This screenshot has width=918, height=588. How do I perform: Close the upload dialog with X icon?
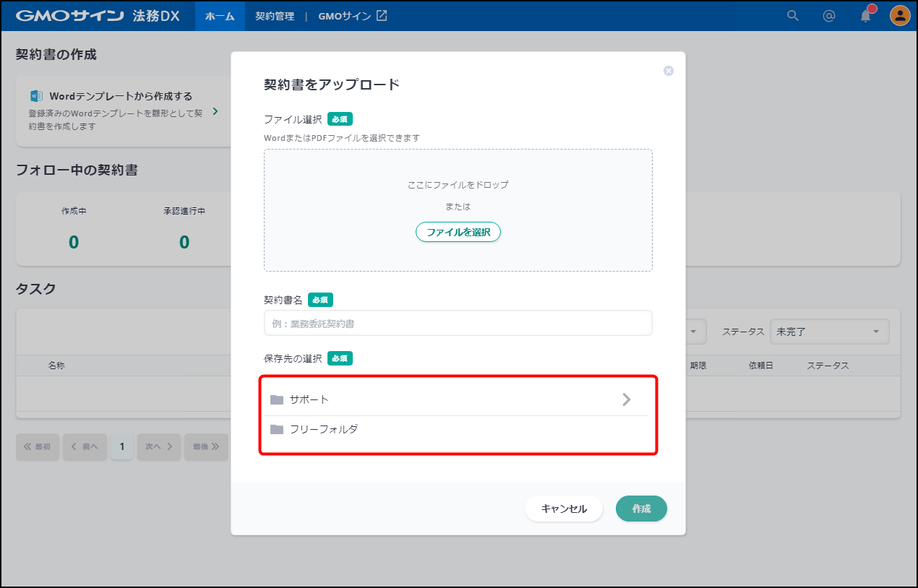click(669, 71)
